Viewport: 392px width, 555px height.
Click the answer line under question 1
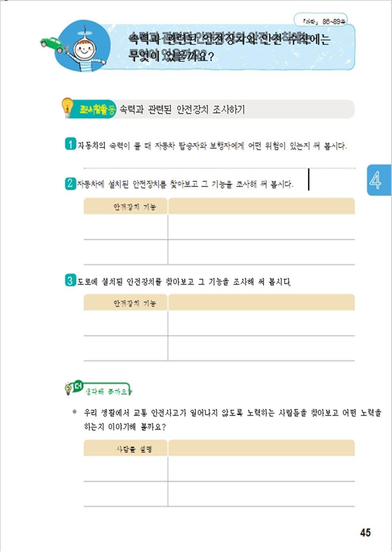pyautogui.click(x=219, y=168)
